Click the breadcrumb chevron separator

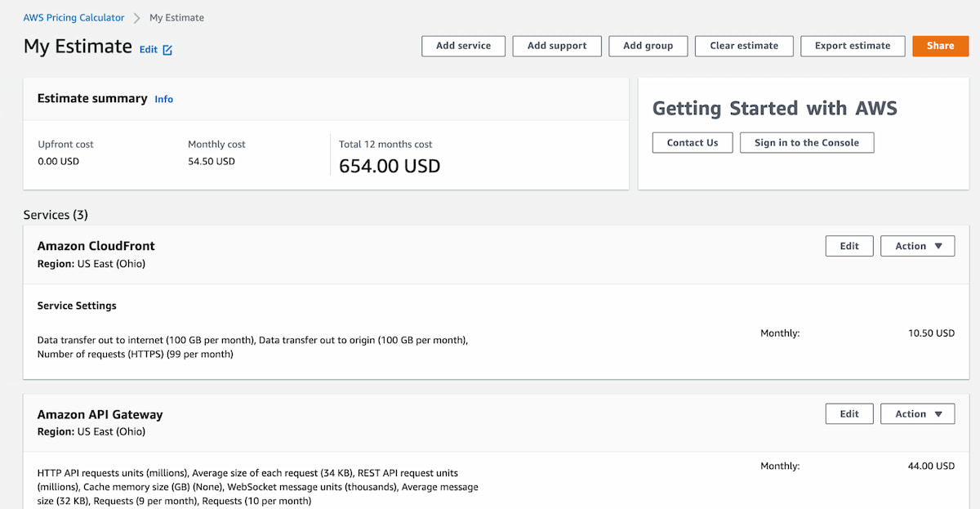(x=137, y=17)
